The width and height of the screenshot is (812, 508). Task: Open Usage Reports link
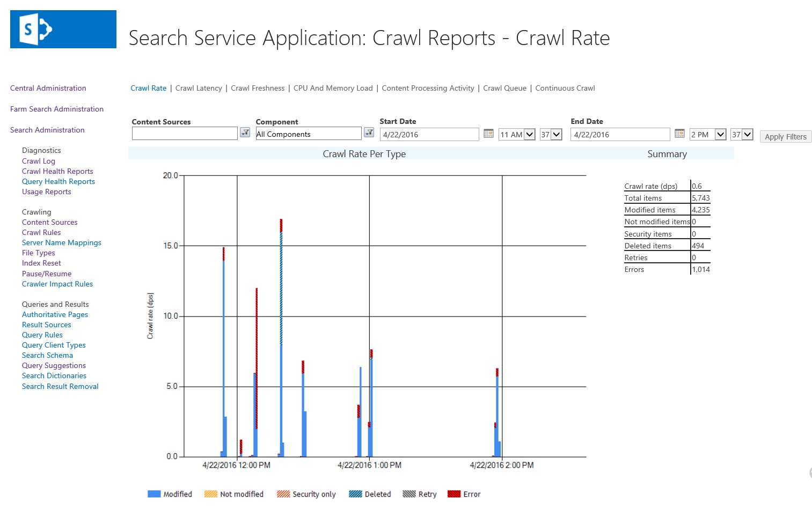point(47,192)
